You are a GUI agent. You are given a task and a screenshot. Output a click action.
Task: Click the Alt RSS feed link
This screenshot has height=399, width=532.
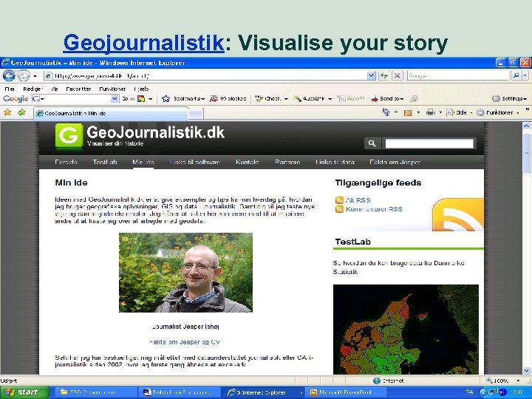358,200
